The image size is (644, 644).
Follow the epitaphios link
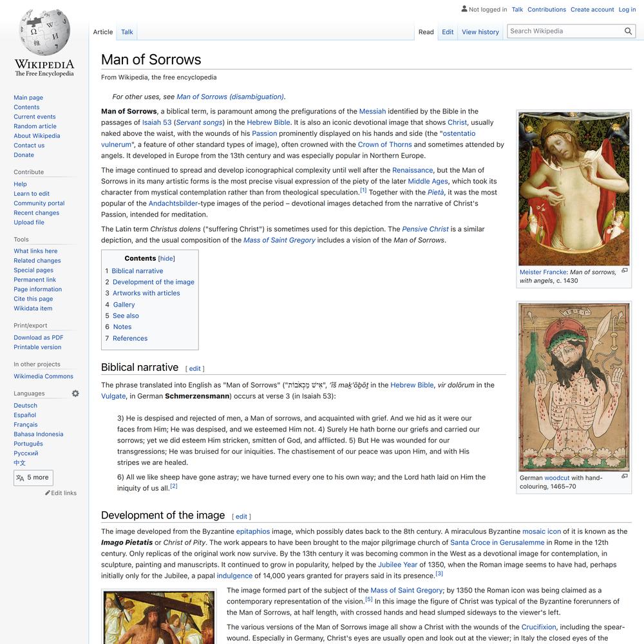pyautogui.click(x=253, y=531)
